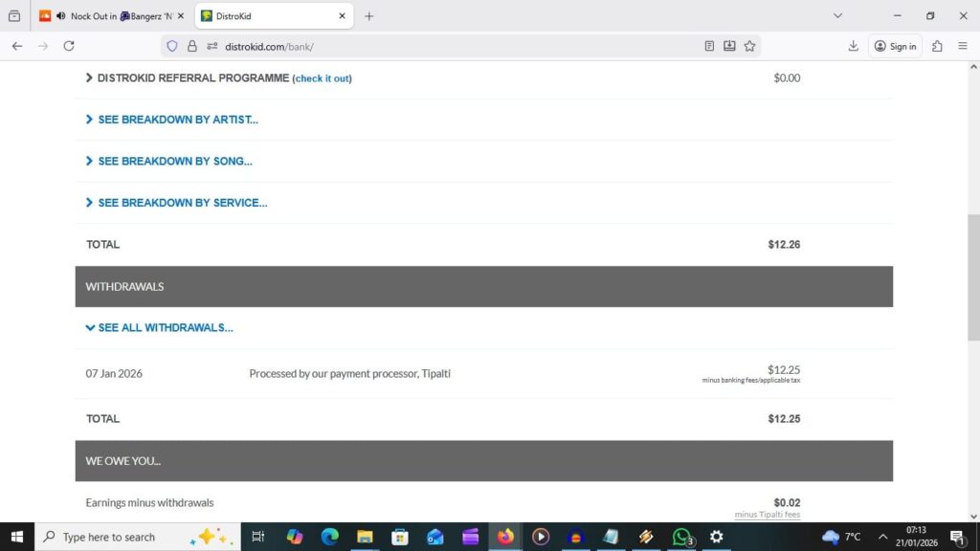Go back to the previous page
This screenshot has height=551, width=980.
point(17,46)
